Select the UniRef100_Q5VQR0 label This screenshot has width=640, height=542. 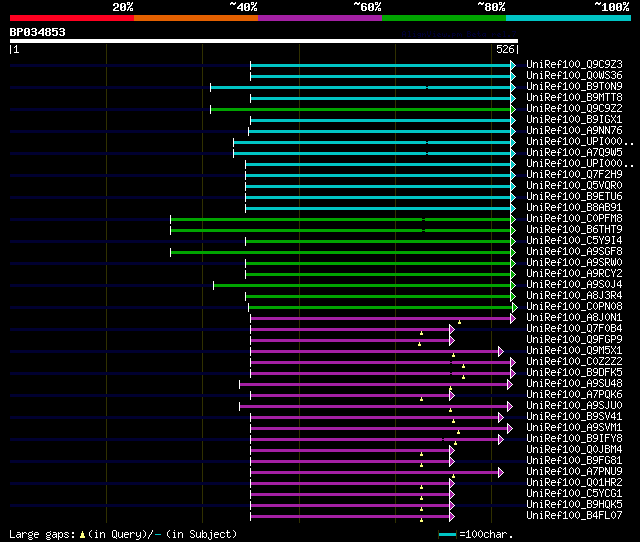coord(574,186)
